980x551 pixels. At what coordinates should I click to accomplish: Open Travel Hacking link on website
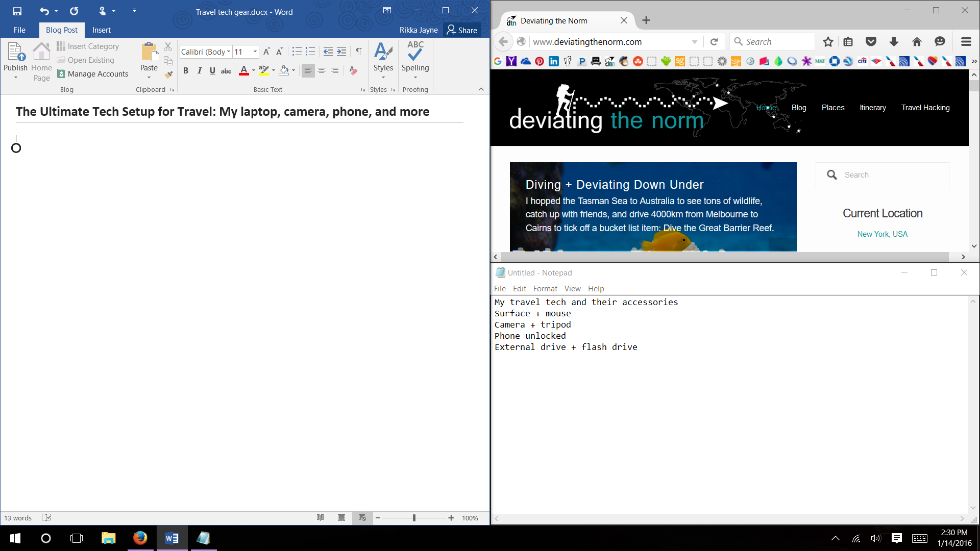(925, 108)
